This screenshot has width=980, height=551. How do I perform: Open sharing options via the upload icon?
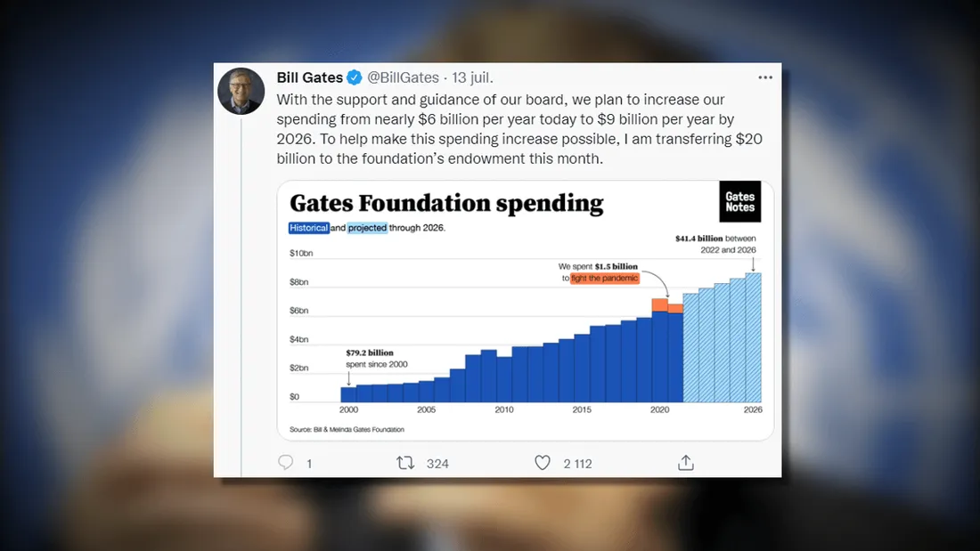point(685,463)
